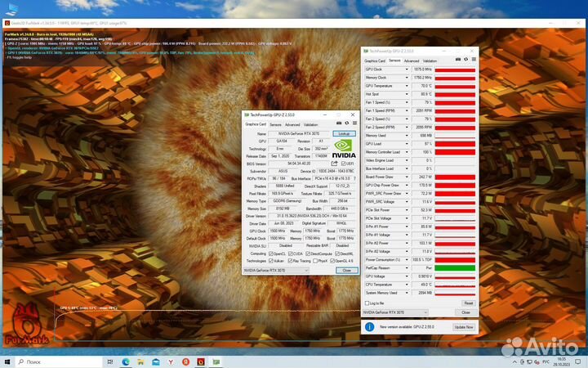Click the refresh icon in Graphics Card GPU-Z window
The image size is (588, 368).
[347, 123]
